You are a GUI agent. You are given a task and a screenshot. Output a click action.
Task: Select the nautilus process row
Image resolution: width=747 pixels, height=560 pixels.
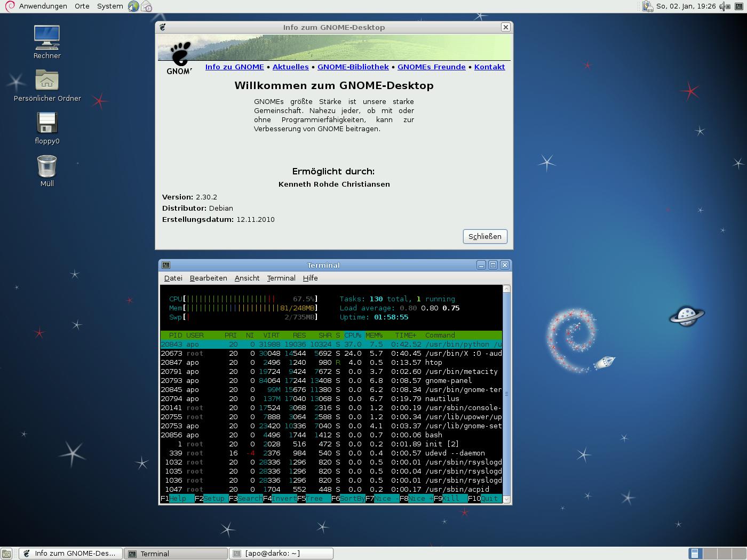pyautogui.click(x=331, y=399)
